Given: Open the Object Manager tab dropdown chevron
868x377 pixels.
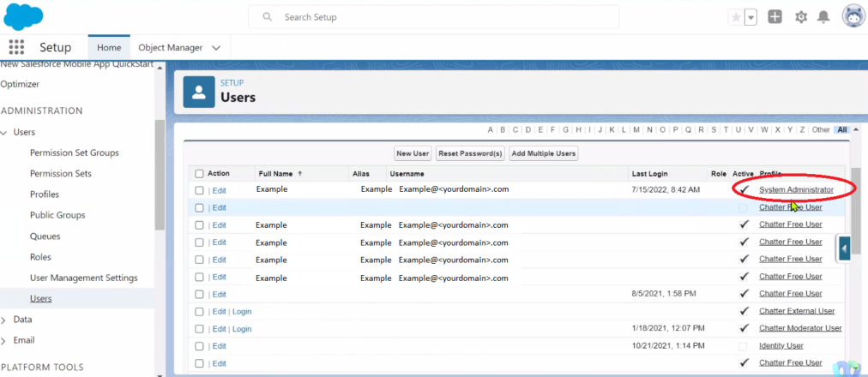Looking at the screenshot, I should 216,48.
